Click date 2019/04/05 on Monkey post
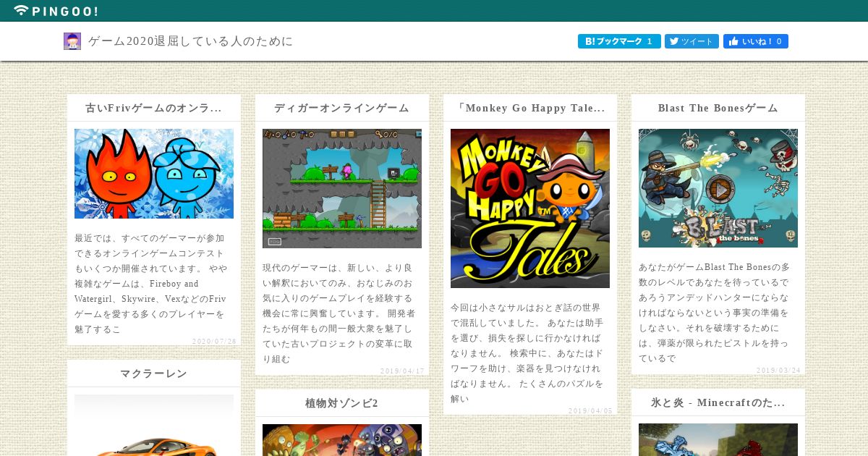The height and width of the screenshot is (456, 868). (x=590, y=410)
